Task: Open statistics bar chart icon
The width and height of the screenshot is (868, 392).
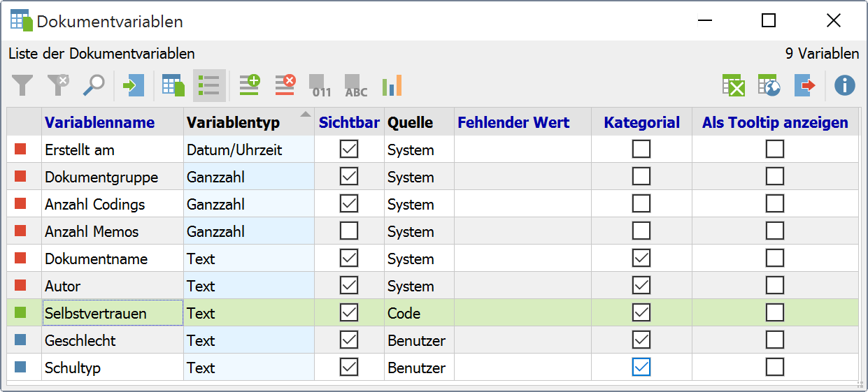Action: (x=392, y=85)
